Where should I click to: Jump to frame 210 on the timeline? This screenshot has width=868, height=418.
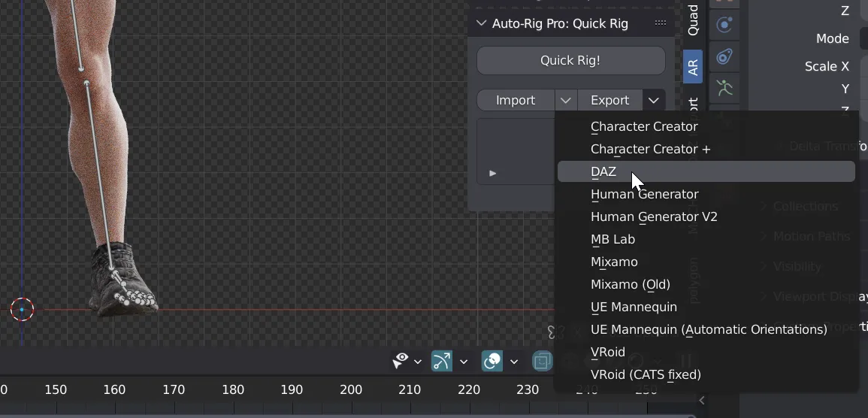pyautogui.click(x=410, y=389)
